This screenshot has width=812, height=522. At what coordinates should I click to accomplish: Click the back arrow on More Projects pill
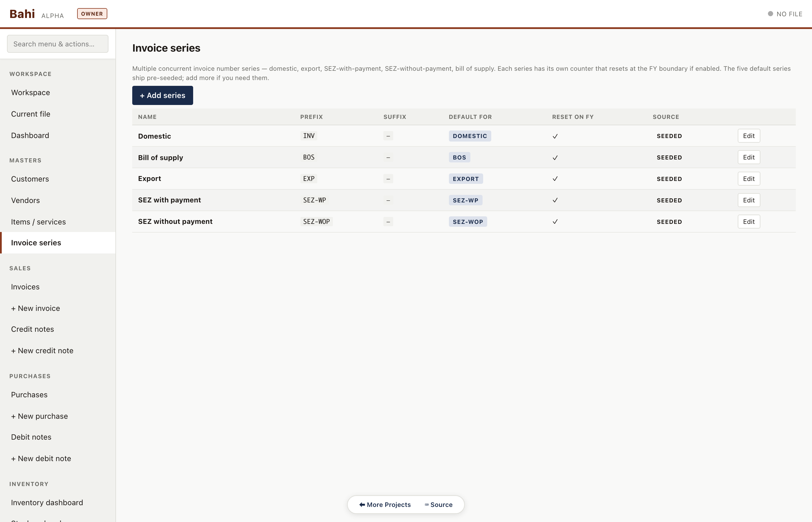362,504
